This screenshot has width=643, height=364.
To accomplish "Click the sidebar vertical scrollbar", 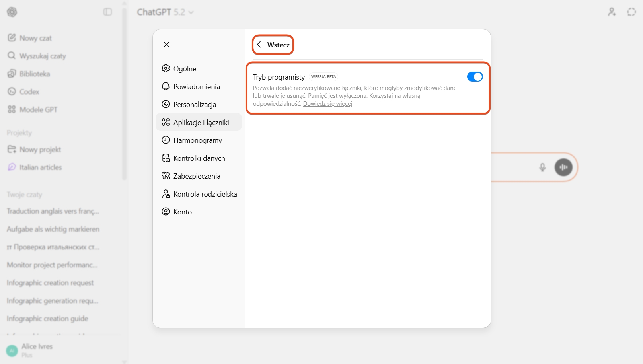I will 124,93.
